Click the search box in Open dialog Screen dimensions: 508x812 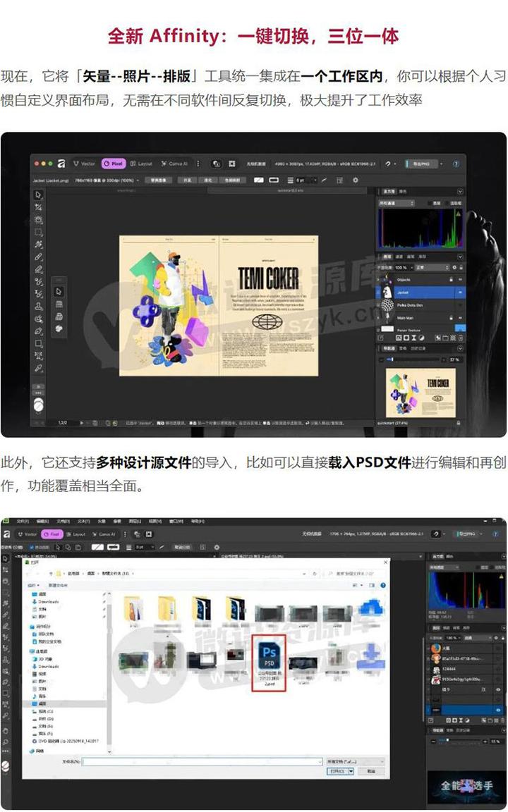(x=356, y=574)
